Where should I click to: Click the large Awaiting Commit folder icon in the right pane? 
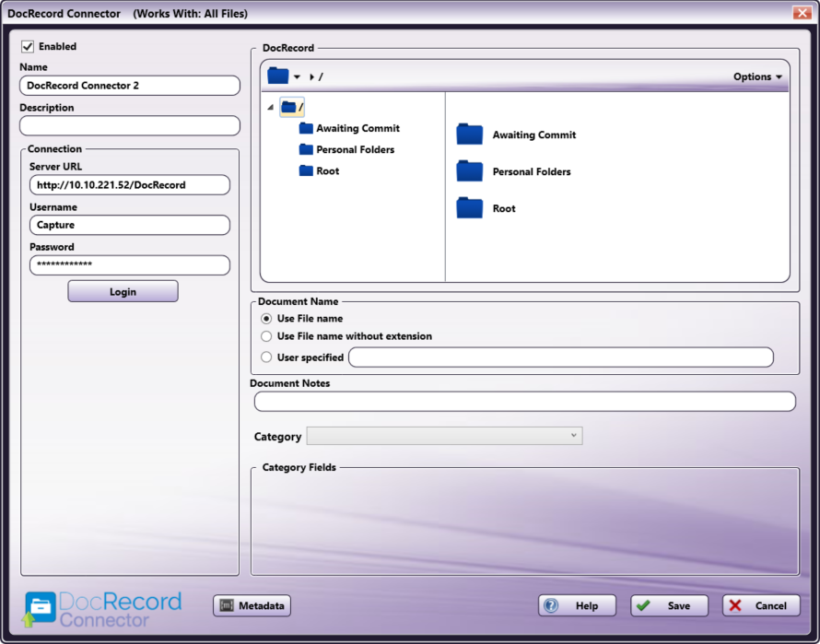pyautogui.click(x=469, y=134)
